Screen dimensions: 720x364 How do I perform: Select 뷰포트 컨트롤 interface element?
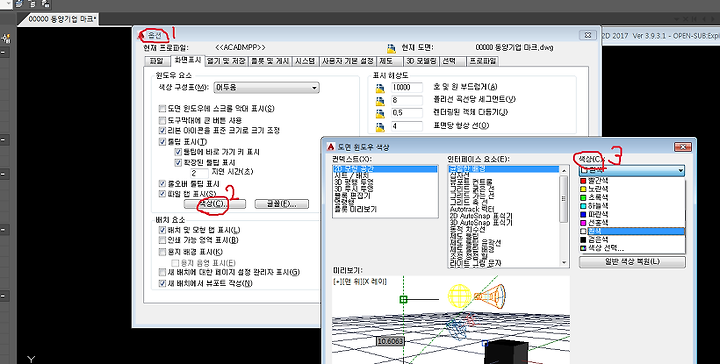pos(504,182)
